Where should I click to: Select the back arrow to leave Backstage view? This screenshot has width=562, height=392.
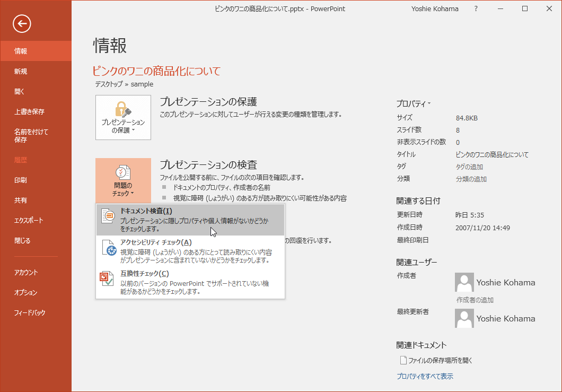(21, 23)
